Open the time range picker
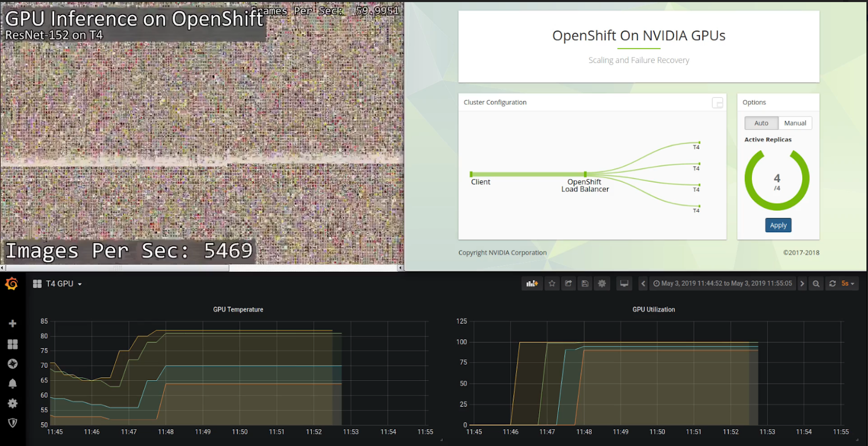868x446 pixels. [722, 283]
